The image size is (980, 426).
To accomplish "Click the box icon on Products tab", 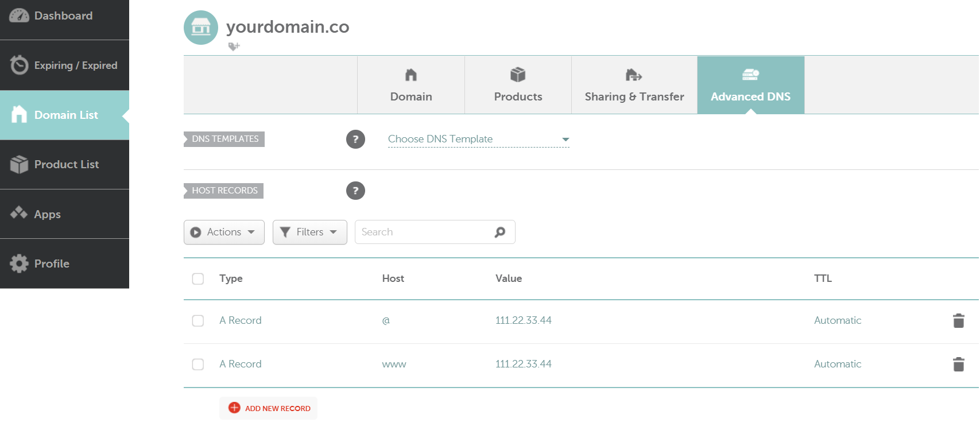I will coord(518,75).
